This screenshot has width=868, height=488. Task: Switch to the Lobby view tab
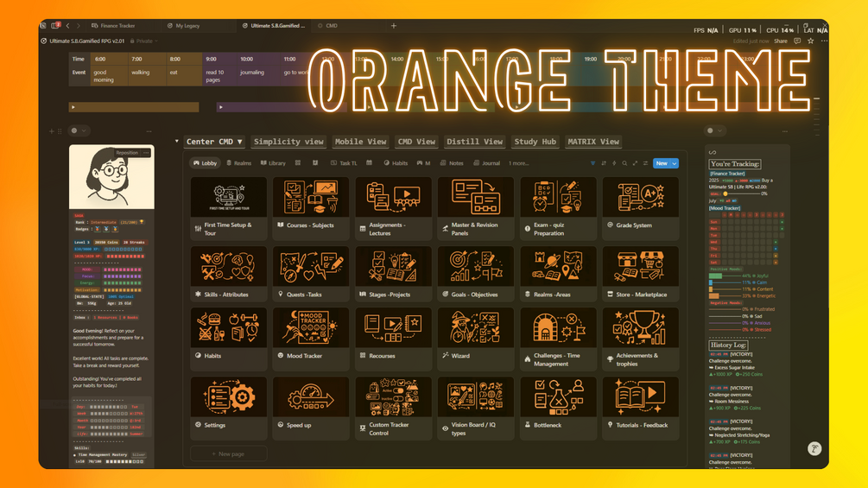click(205, 163)
